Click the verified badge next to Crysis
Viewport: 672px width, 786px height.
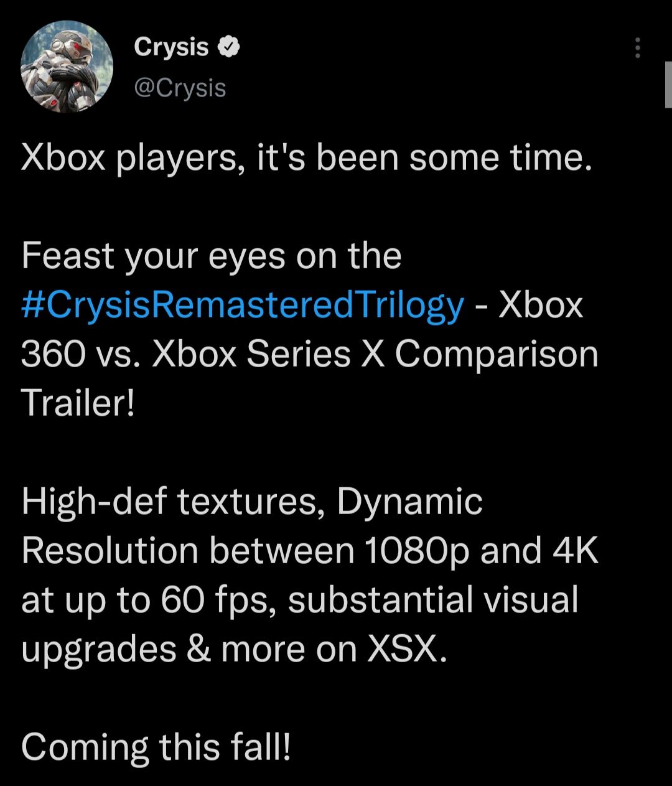228,47
